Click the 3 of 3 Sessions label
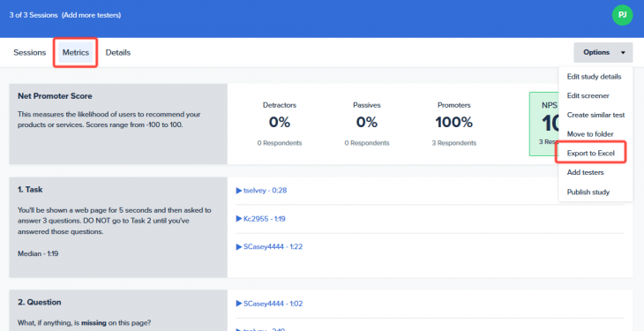The image size is (644, 331). coord(34,15)
